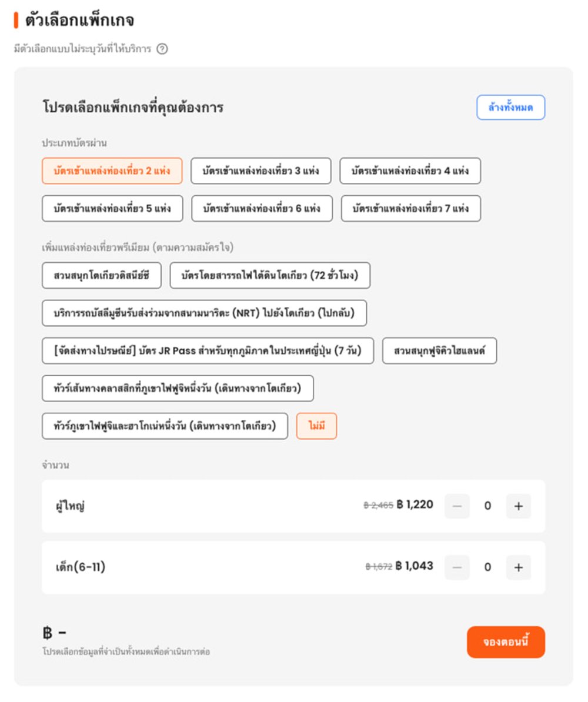588x702 pixels.
Task: Choose the "ไม่มี" (none) add-on option
Action: pyautogui.click(x=316, y=426)
